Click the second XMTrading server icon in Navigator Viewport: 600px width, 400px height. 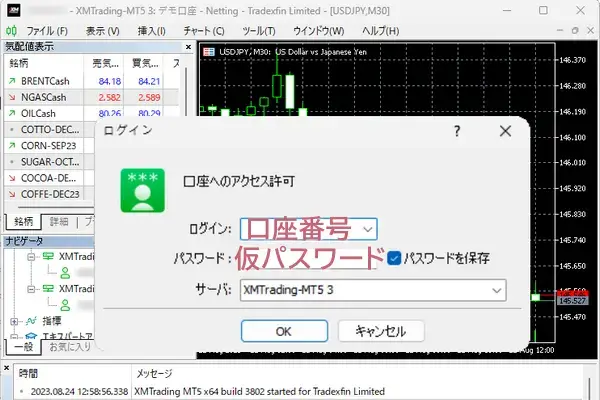(48, 289)
